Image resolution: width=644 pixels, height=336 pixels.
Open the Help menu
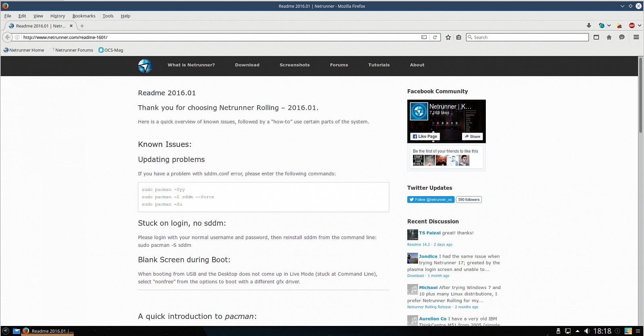coord(126,16)
